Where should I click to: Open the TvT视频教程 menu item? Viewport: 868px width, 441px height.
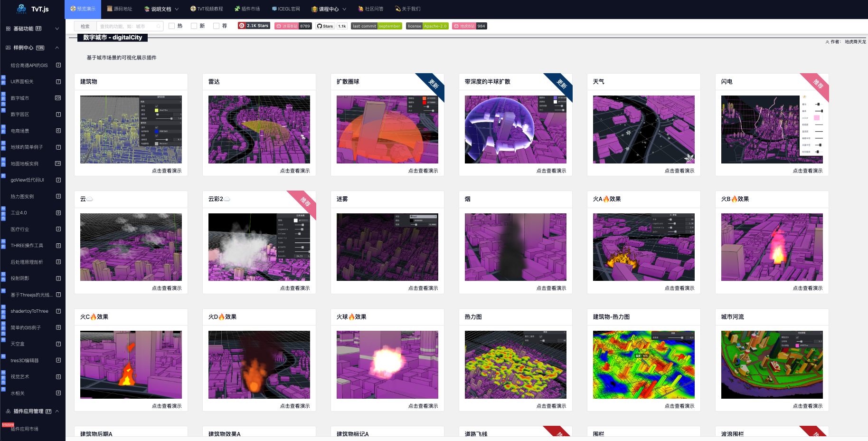pyautogui.click(x=207, y=9)
